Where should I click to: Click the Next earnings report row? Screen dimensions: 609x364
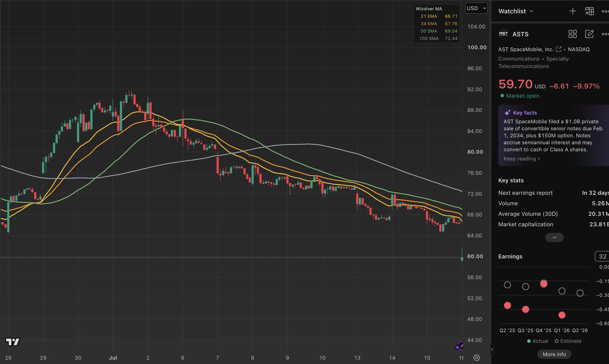[554, 193]
